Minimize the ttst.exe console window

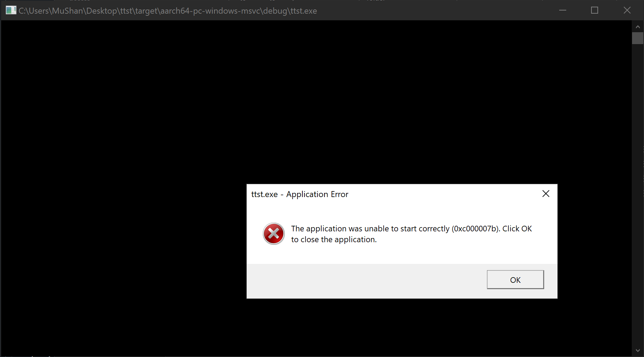(562, 10)
